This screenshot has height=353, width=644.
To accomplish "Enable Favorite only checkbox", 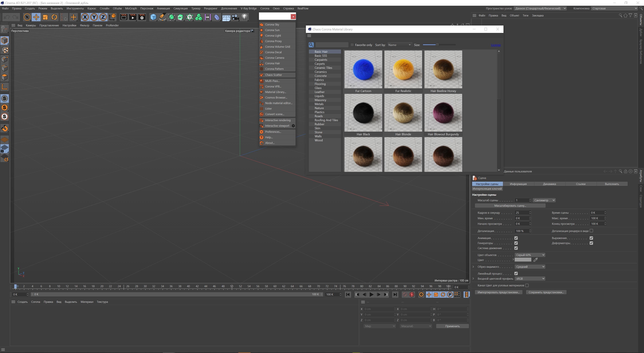I will (352, 45).
